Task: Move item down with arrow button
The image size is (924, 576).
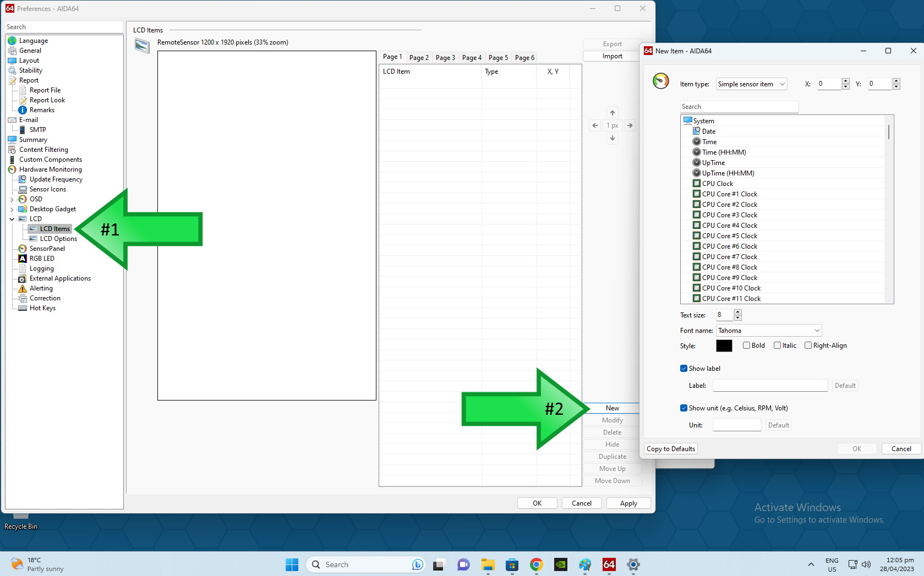Action: tap(613, 138)
